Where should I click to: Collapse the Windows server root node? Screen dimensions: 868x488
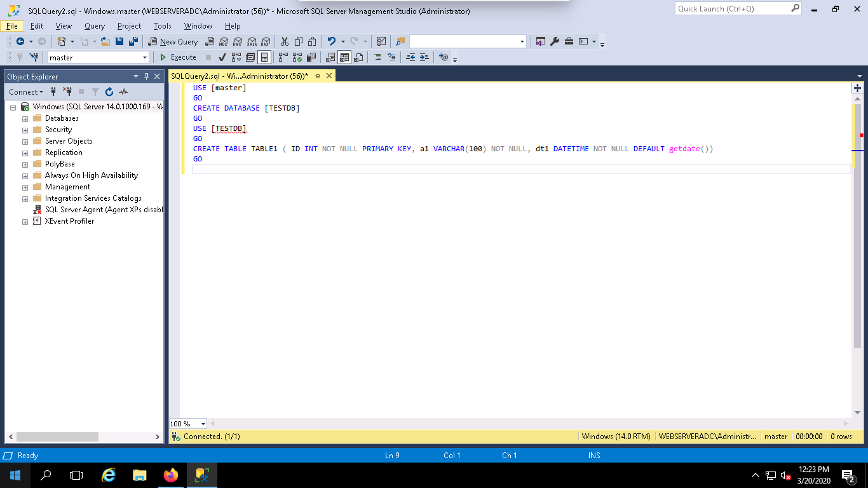[x=13, y=107]
